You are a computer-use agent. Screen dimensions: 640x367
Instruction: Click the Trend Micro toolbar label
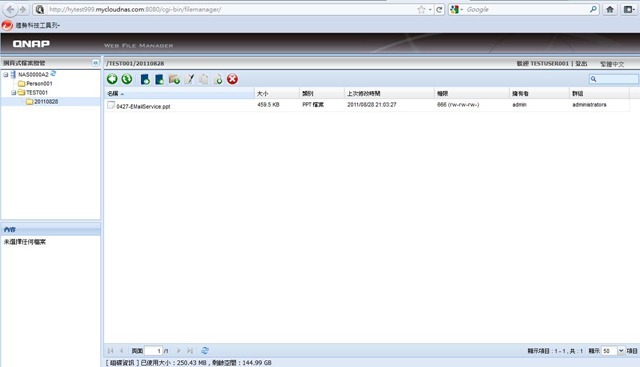[x=38, y=25]
